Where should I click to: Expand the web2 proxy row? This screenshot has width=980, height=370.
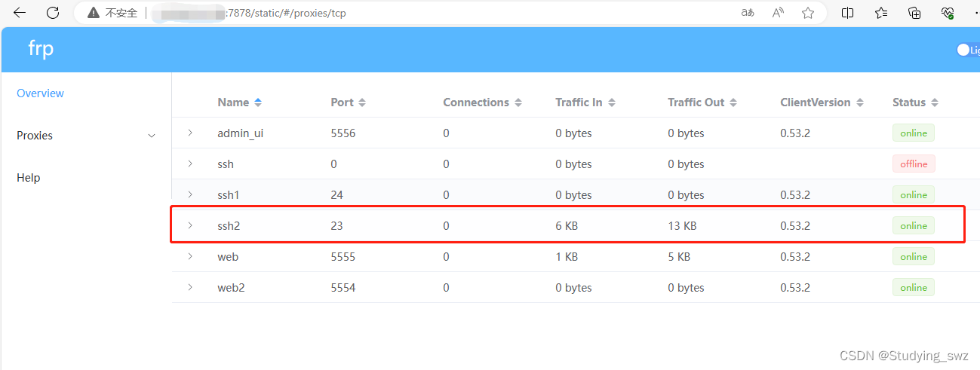coord(190,287)
